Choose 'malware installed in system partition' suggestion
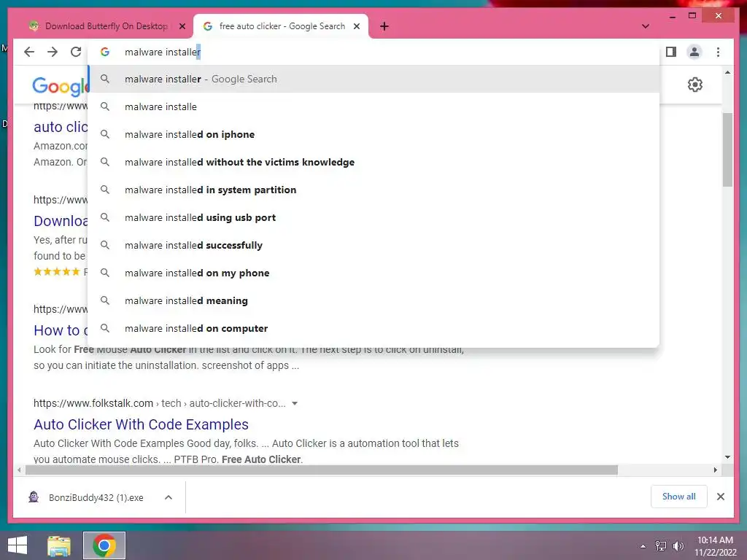 [374, 190]
